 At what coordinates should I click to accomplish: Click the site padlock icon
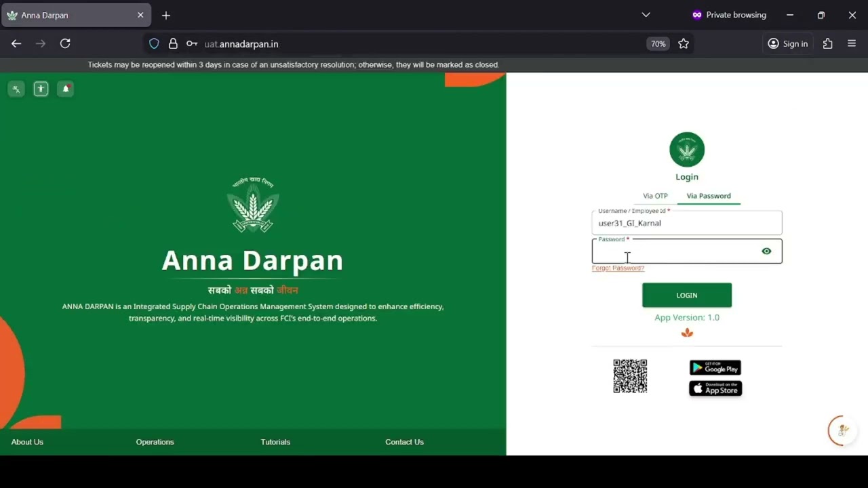point(173,43)
